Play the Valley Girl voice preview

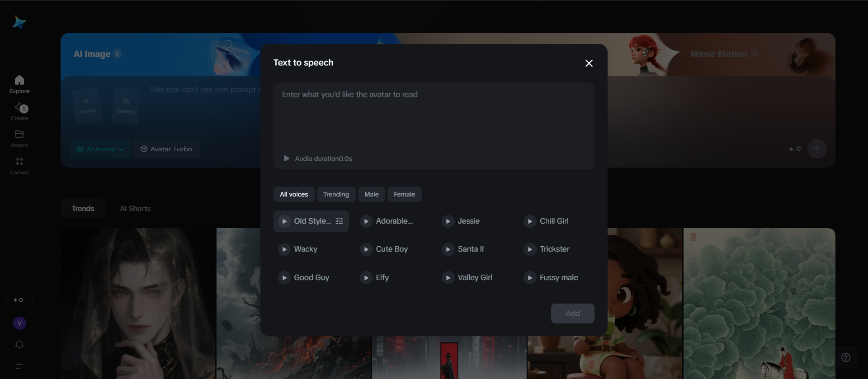[448, 278]
